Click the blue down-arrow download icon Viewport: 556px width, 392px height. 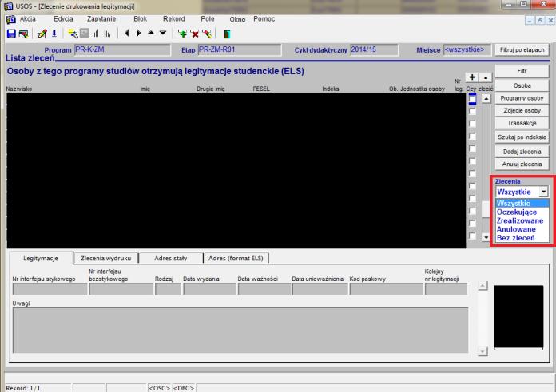point(54,34)
